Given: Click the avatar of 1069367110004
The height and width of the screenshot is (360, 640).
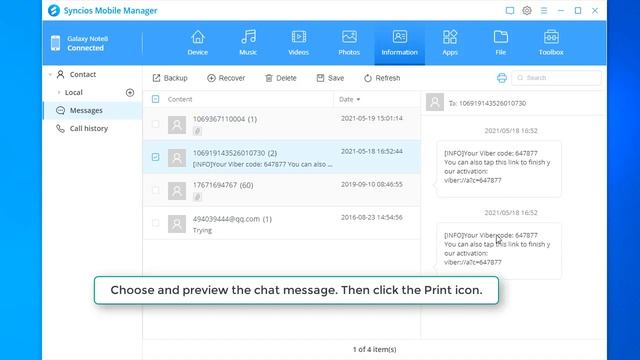Looking at the screenshot, I should pyautogui.click(x=177, y=125).
